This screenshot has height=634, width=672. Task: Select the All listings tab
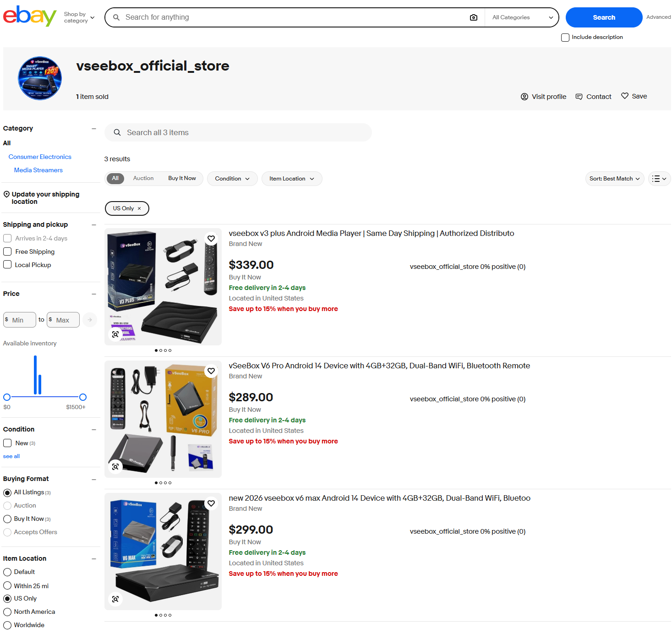point(115,178)
